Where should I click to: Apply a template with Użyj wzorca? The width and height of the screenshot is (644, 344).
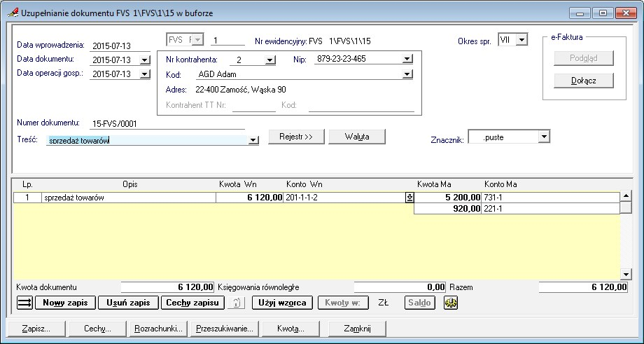click(282, 303)
